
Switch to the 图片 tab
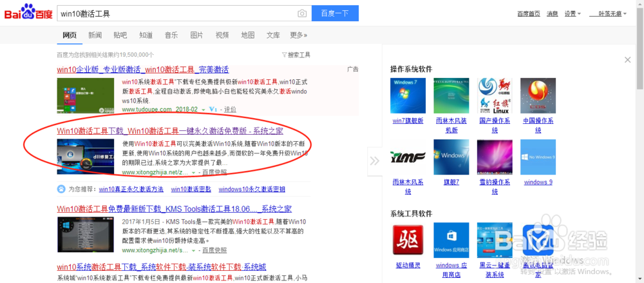coord(196,35)
